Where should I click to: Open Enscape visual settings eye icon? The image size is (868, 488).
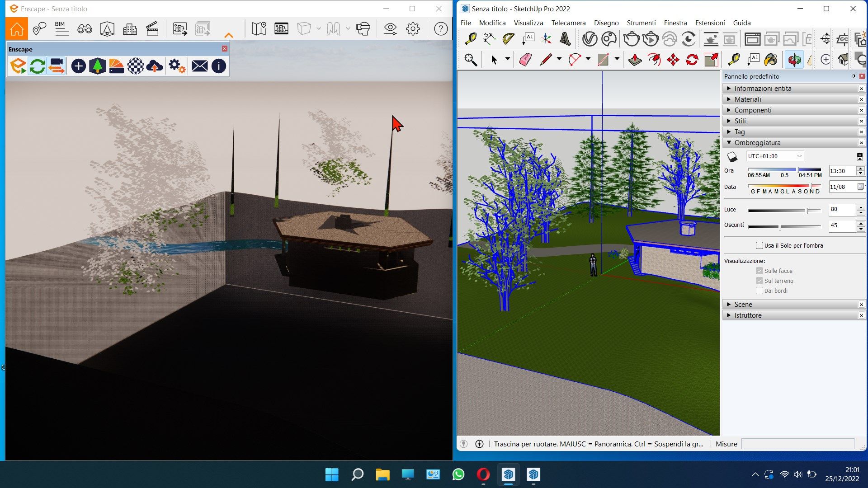pos(390,29)
